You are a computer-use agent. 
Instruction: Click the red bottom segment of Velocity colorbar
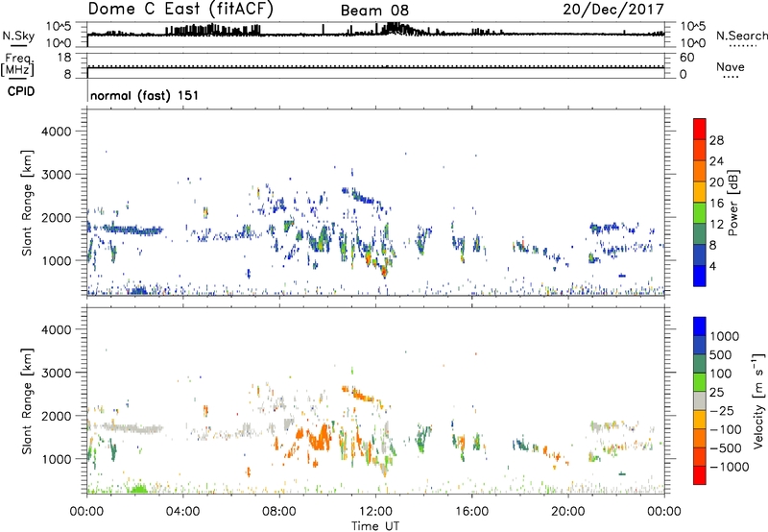pos(700,475)
